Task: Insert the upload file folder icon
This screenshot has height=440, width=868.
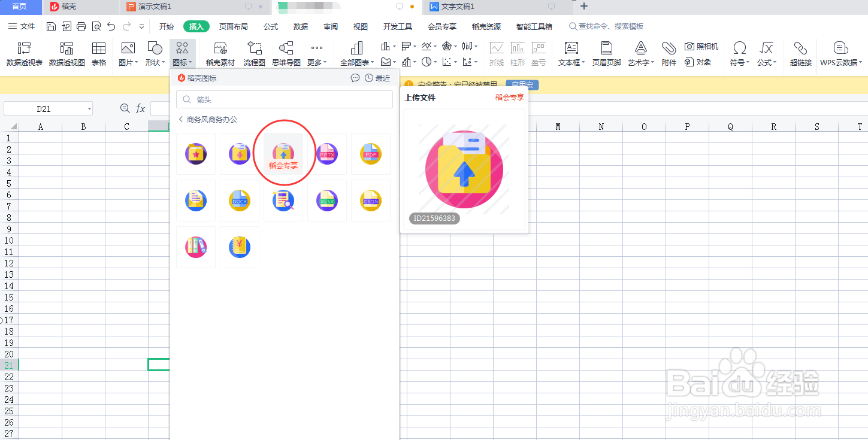Action: coord(283,154)
